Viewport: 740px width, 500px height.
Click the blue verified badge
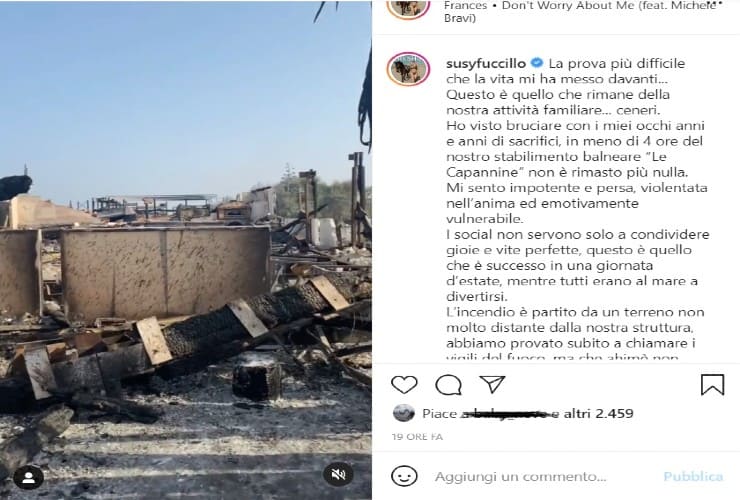coord(537,62)
